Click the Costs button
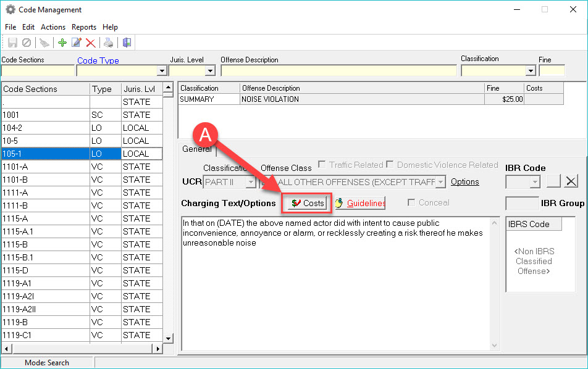The height and width of the screenshot is (369, 588). [x=307, y=203]
